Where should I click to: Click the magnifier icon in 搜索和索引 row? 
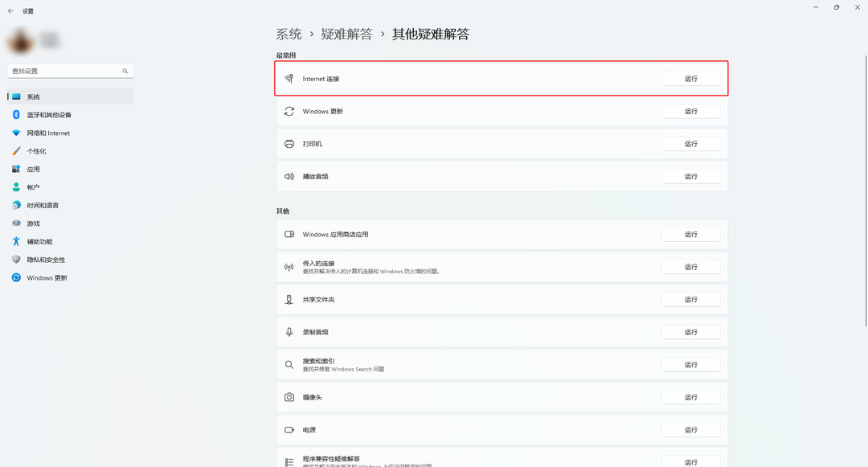289,365
